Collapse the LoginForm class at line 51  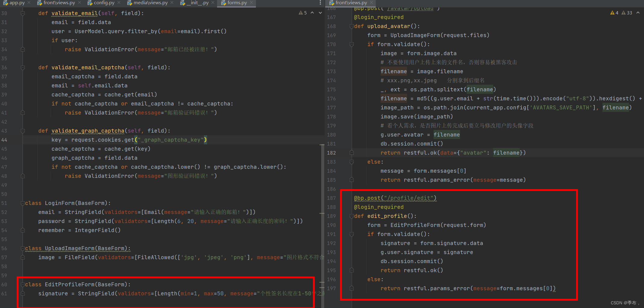23,203
